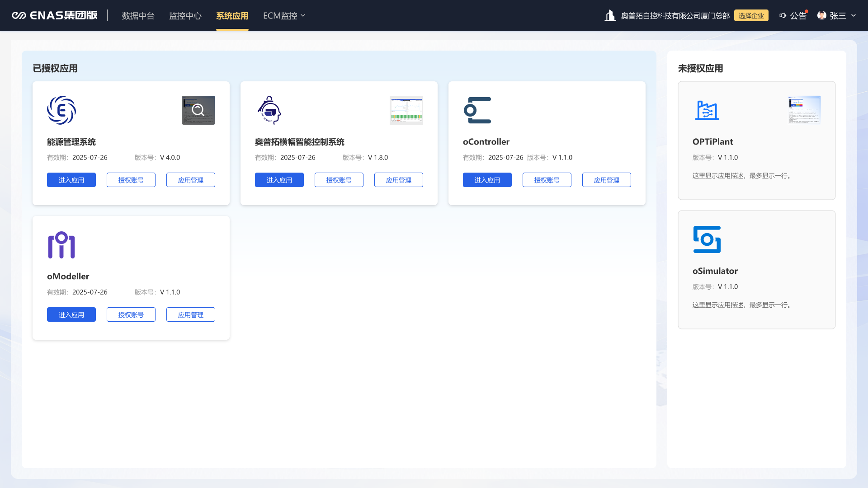Click the oController app logo icon
This screenshot has width=868, height=488.
click(477, 110)
